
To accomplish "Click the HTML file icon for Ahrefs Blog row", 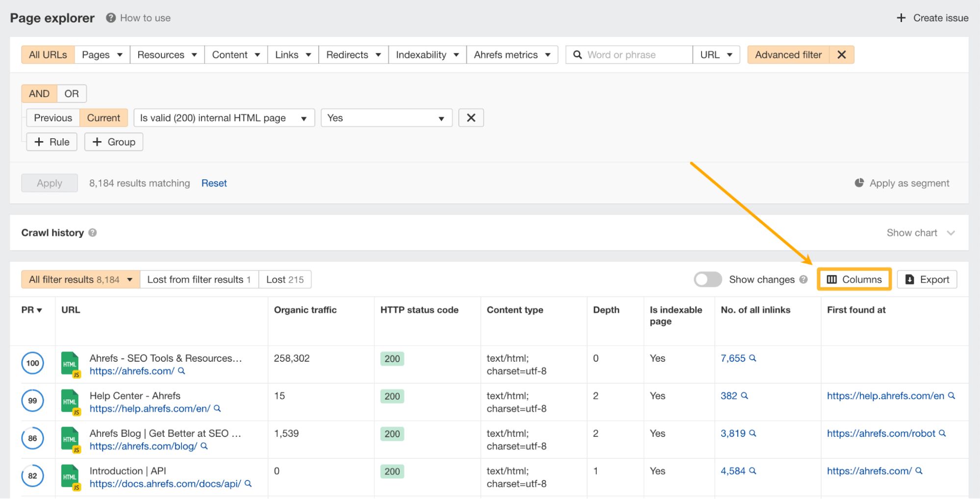I will coord(70,440).
